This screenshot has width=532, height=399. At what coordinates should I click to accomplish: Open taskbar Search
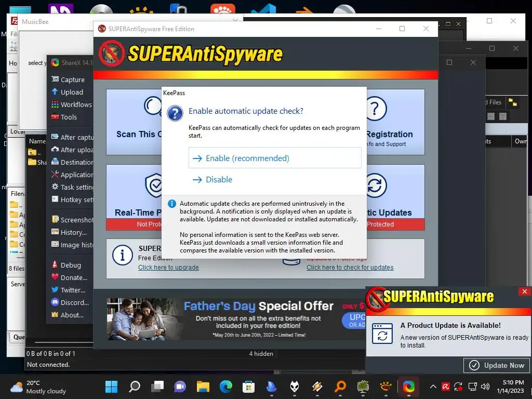point(135,387)
